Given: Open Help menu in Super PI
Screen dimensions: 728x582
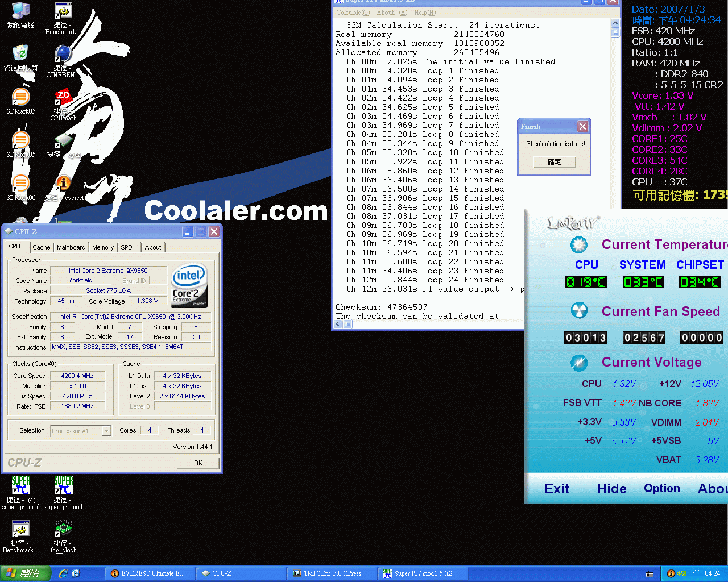Looking at the screenshot, I should [x=425, y=13].
